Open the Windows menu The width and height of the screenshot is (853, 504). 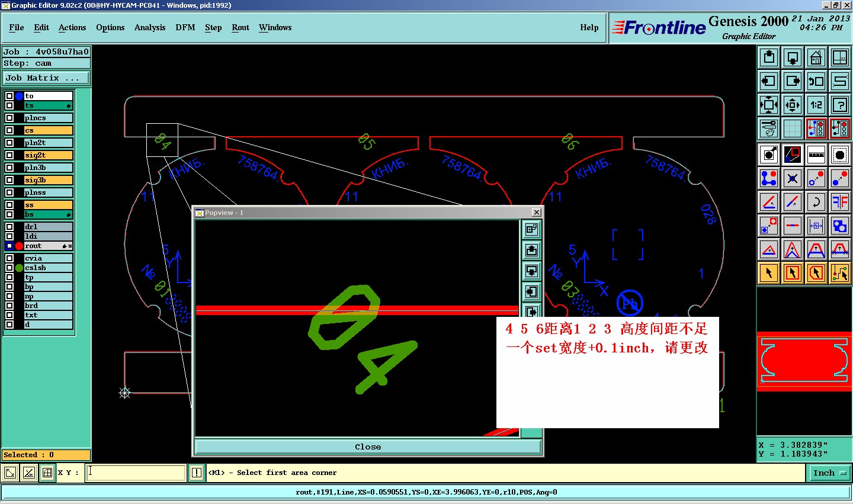pyautogui.click(x=275, y=27)
